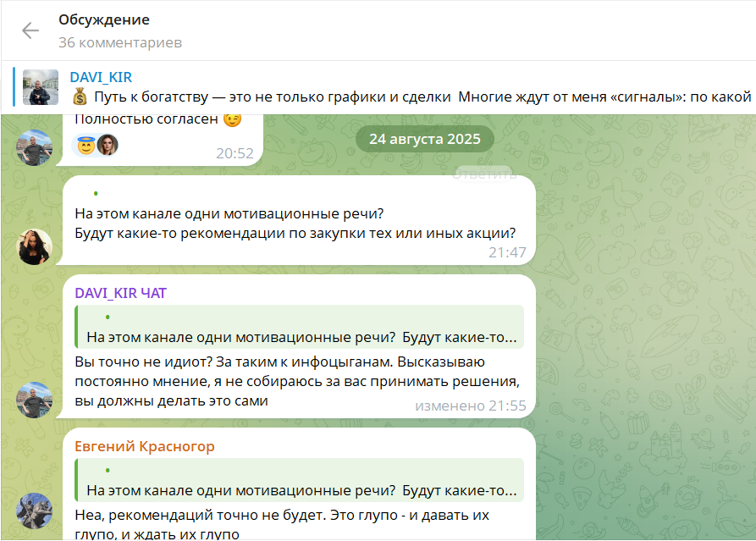This screenshot has width=756, height=541.
Task: Open the dark-haired woman's avatar
Action: (x=35, y=247)
